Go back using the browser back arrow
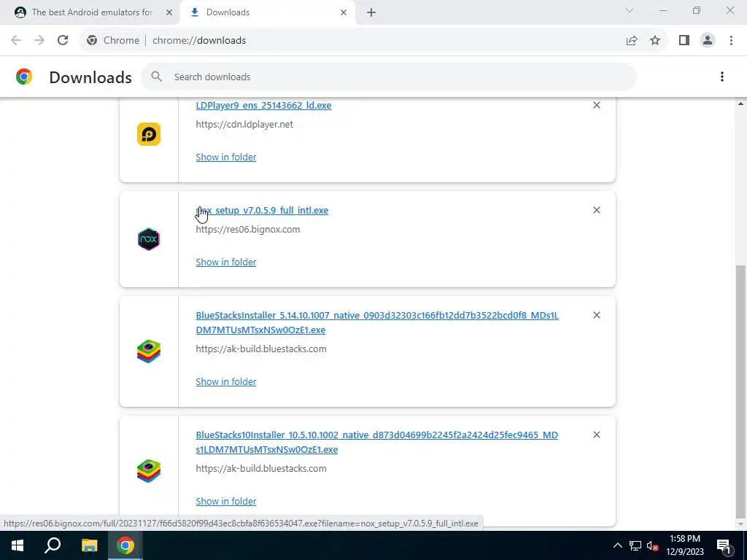 click(16, 41)
